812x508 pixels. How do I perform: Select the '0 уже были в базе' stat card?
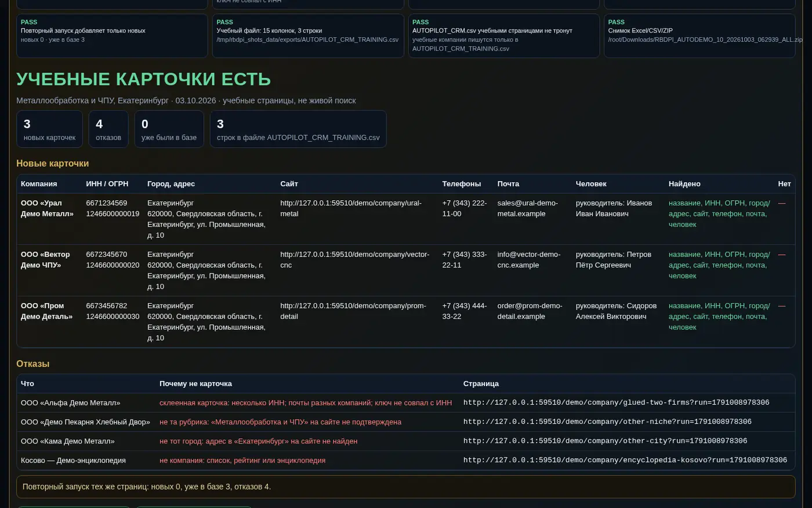[169, 129]
